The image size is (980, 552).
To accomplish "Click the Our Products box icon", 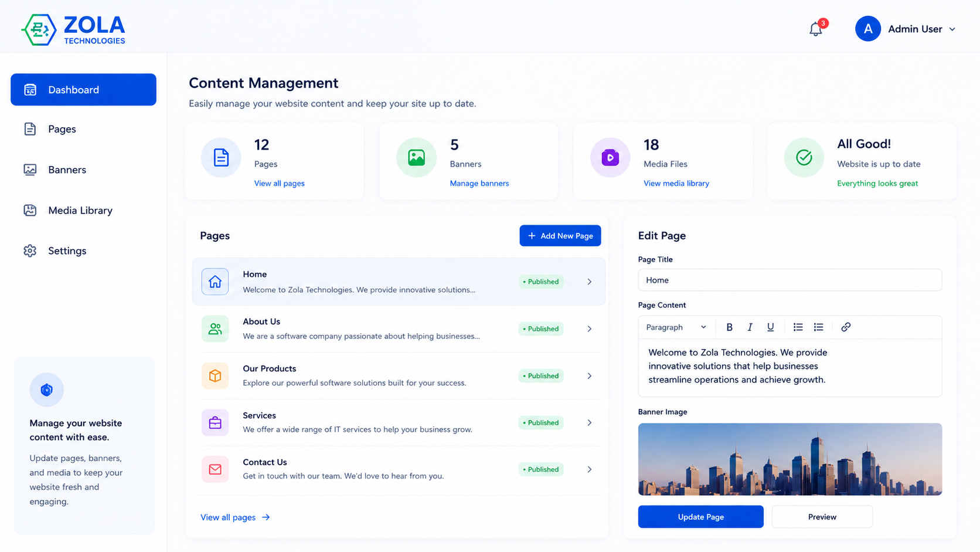I will (x=215, y=375).
